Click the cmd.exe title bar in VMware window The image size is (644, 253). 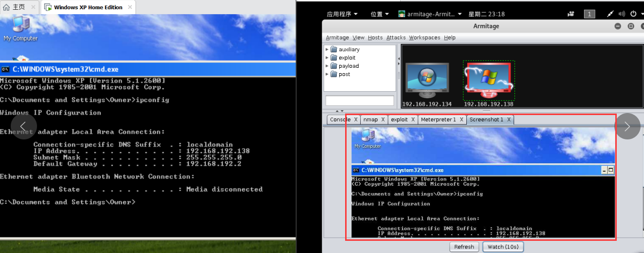[x=147, y=69]
